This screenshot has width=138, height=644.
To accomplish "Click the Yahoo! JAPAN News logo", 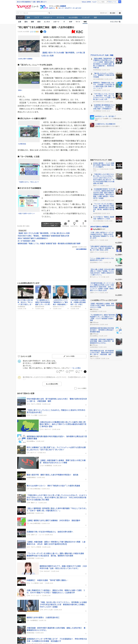I will 27,7.
